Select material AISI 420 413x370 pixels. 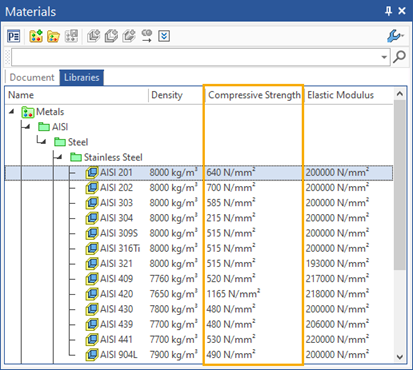pos(116,294)
